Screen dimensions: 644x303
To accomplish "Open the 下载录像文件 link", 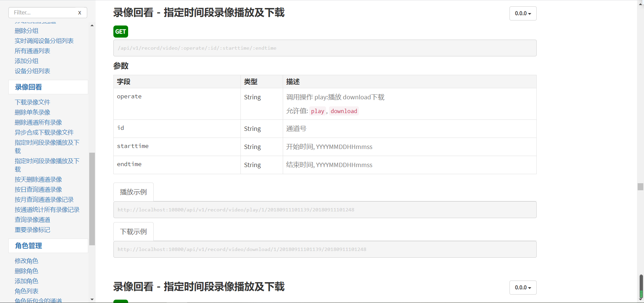I will point(33,102).
